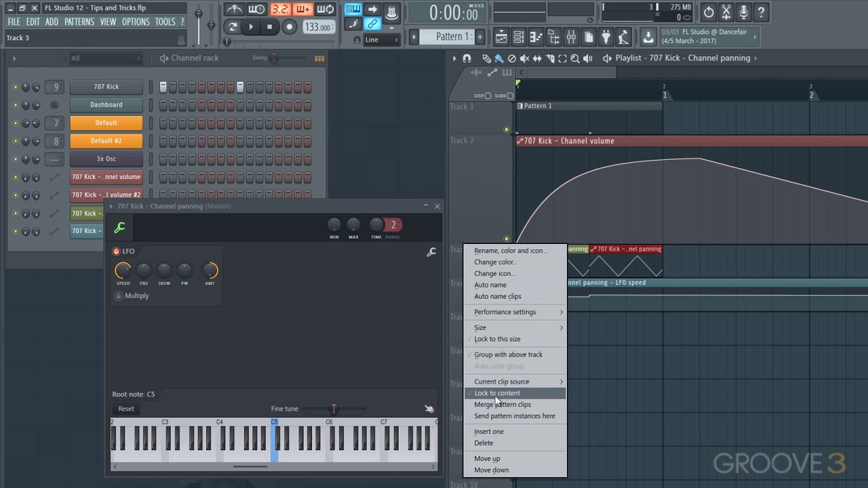The height and width of the screenshot is (488, 868).
Task: Open the panning plugin window menu arrow
Action: click(x=111, y=206)
